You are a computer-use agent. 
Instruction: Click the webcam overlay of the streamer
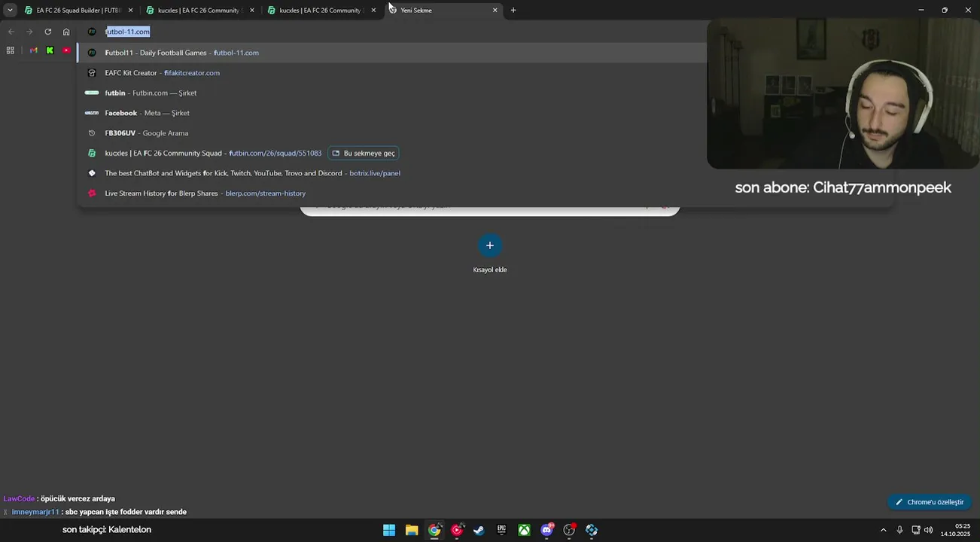tap(843, 94)
